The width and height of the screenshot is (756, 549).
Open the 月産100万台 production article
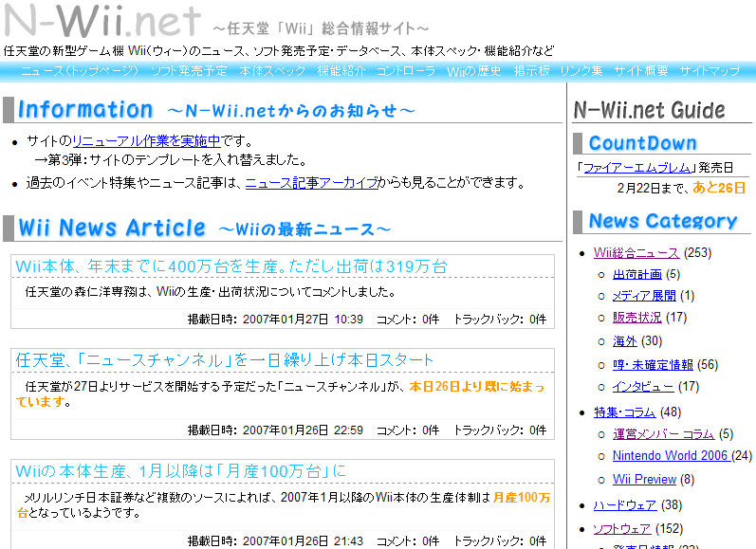(x=181, y=471)
